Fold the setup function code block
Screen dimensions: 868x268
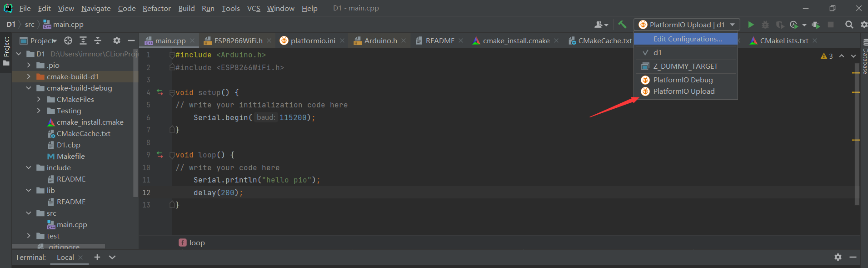tap(172, 92)
